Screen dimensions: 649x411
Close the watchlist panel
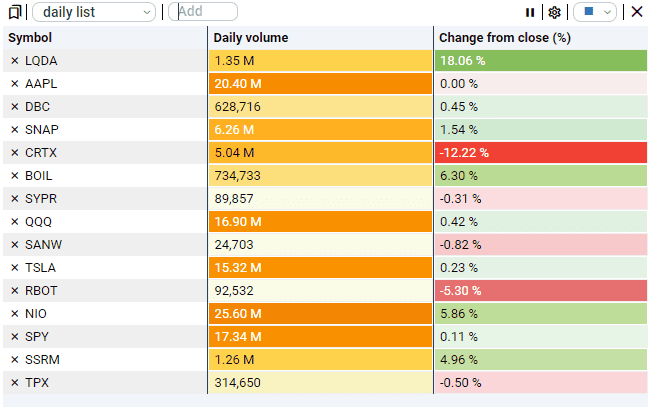point(637,12)
